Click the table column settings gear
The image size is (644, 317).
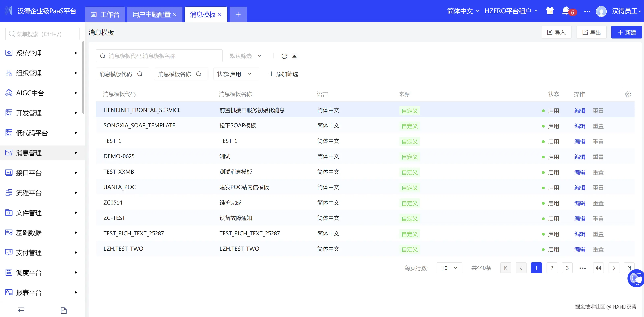tap(628, 94)
